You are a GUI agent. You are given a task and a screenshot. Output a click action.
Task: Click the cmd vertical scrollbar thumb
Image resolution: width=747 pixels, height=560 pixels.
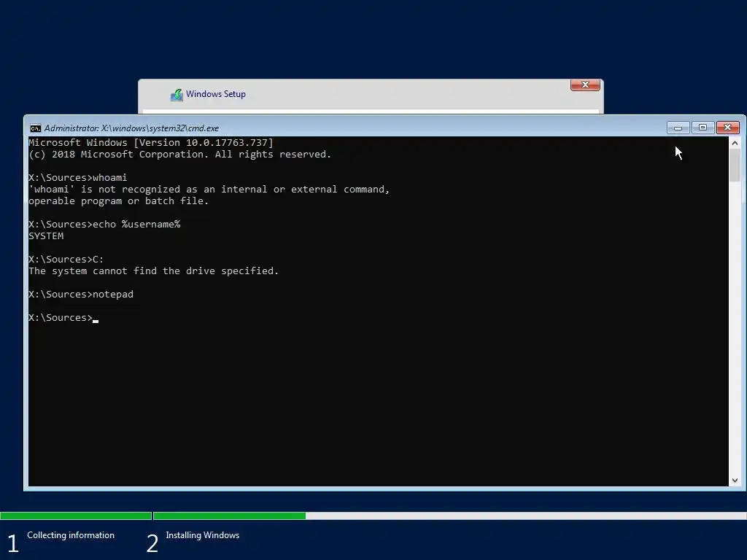(x=735, y=166)
